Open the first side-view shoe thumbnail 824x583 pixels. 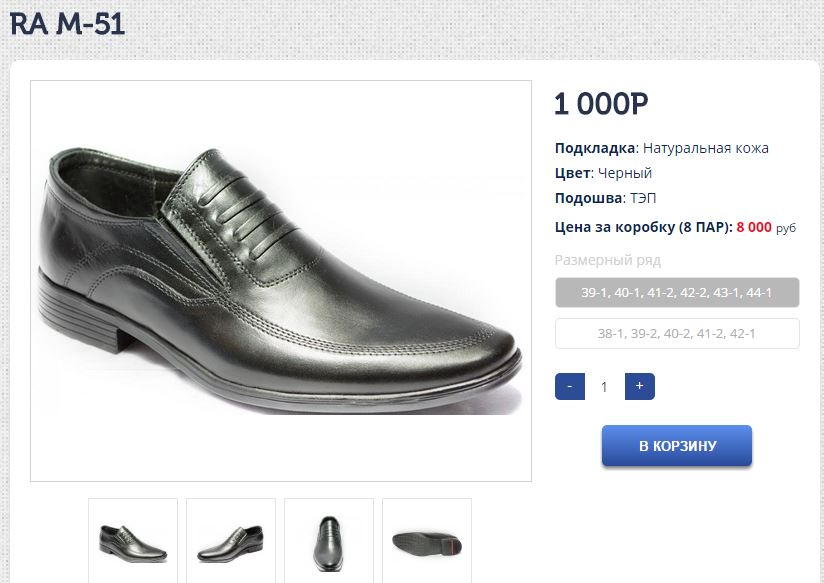tap(133, 540)
